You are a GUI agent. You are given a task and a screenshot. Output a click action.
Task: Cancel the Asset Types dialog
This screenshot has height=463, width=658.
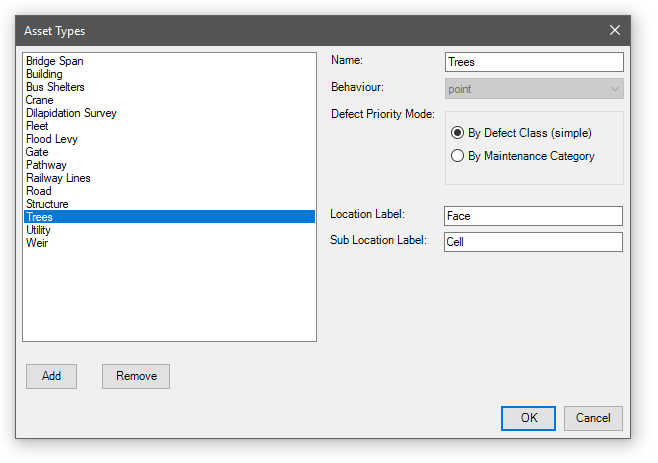[x=593, y=418]
